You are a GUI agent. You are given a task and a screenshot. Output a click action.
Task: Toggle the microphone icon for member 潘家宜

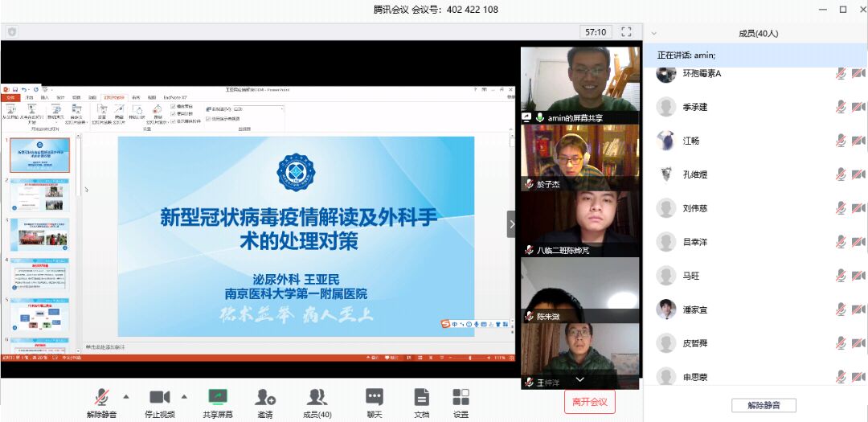[x=841, y=309]
